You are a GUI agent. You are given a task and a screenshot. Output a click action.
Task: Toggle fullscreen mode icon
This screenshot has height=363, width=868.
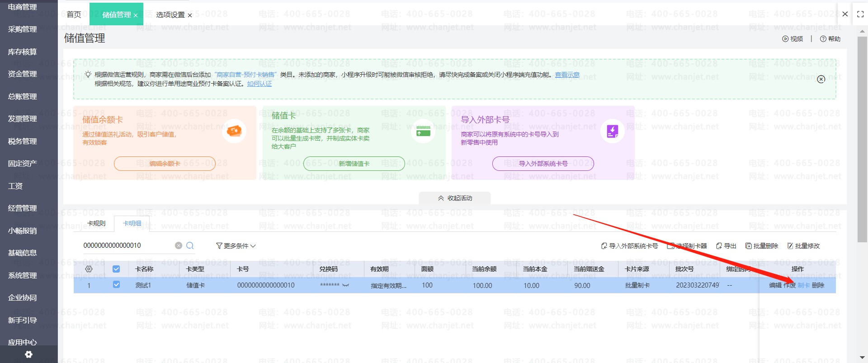pyautogui.click(x=860, y=14)
